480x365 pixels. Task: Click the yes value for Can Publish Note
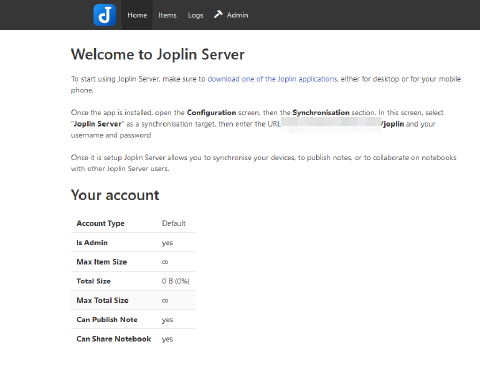167,320
